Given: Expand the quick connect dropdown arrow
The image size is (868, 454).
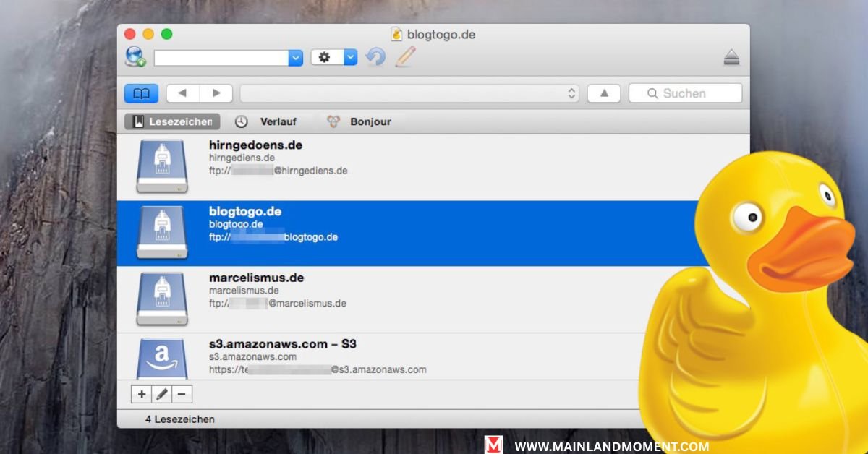Looking at the screenshot, I should [x=295, y=58].
